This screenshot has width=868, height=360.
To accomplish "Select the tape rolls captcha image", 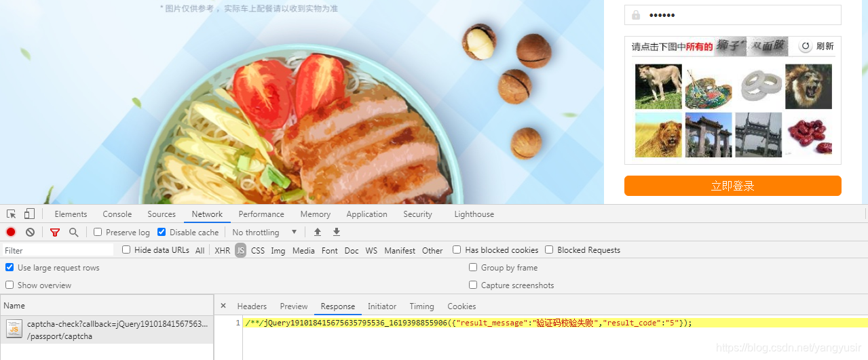I will tap(759, 87).
